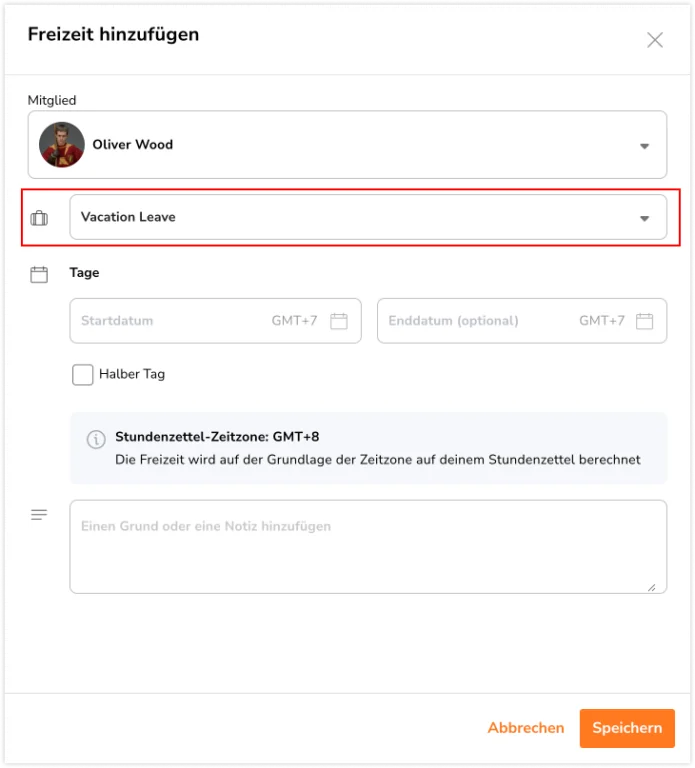Click the Halber Tag label text
Image resolution: width=695 pixels, height=768 pixels.
click(x=132, y=374)
